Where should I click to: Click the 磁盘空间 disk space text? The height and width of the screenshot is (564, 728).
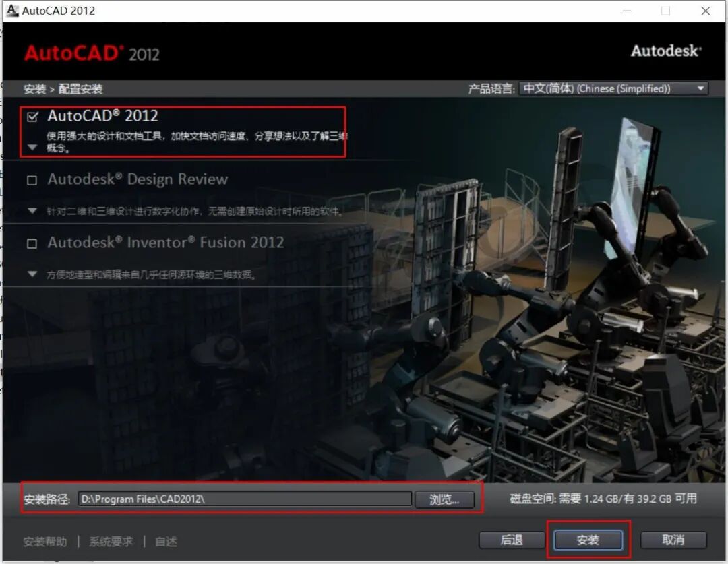pyautogui.click(x=603, y=499)
